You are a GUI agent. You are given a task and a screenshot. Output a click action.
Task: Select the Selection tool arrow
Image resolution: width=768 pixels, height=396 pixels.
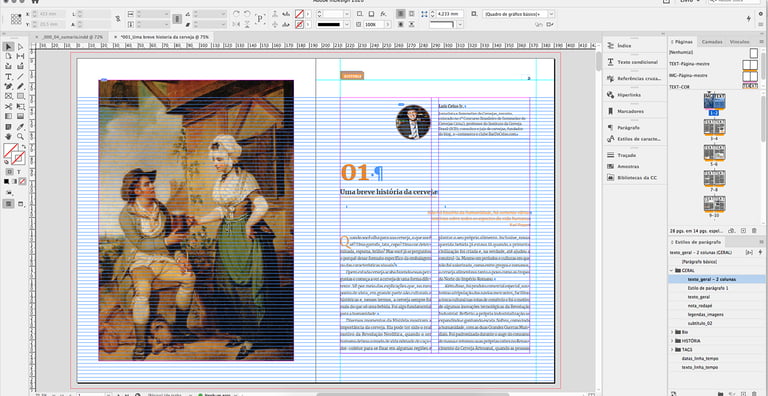[x=8, y=47]
